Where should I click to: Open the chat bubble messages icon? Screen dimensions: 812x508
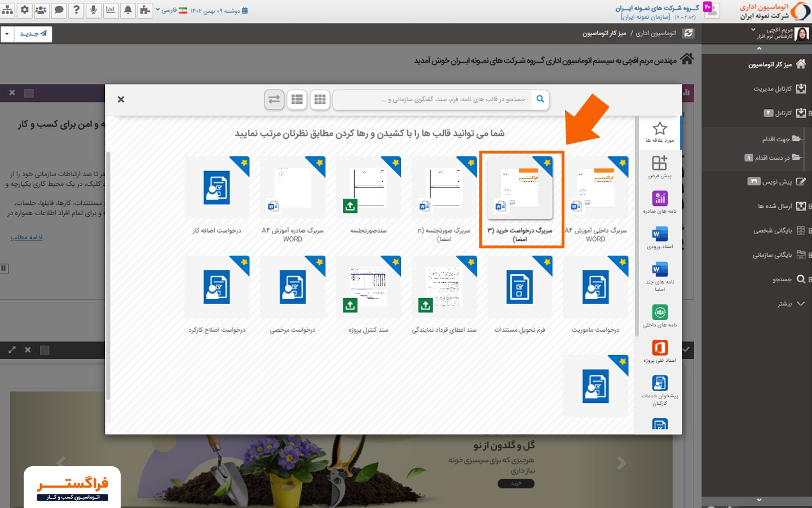pos(59,10)
